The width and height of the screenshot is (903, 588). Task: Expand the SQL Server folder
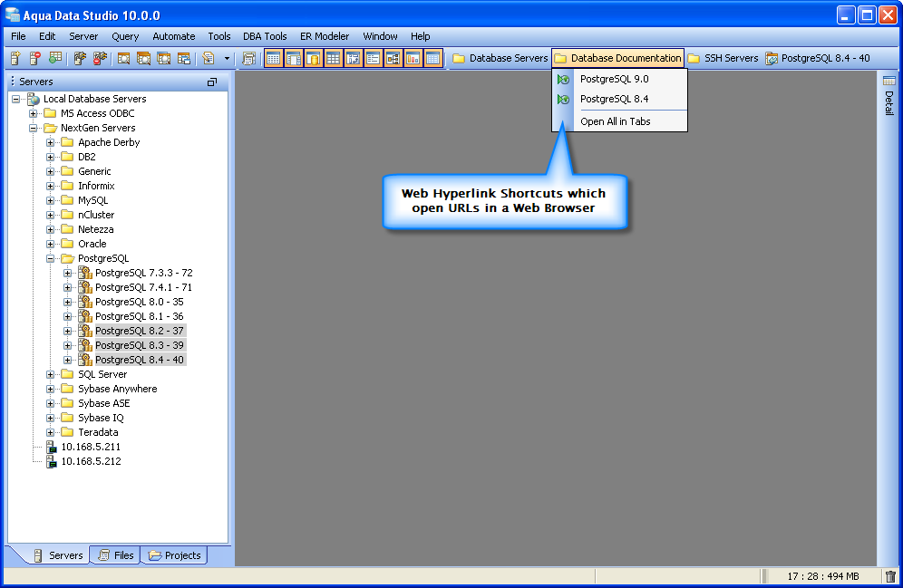pos(51,374)
